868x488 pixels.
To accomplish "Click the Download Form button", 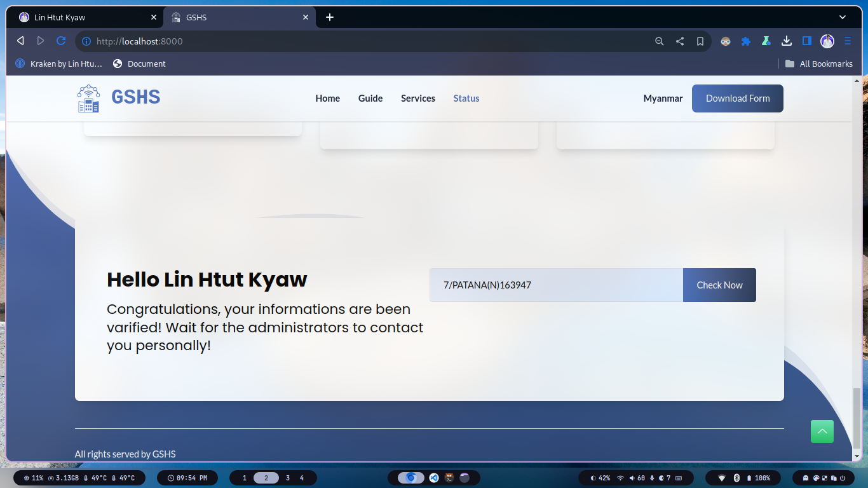I will tap(738, 98).
